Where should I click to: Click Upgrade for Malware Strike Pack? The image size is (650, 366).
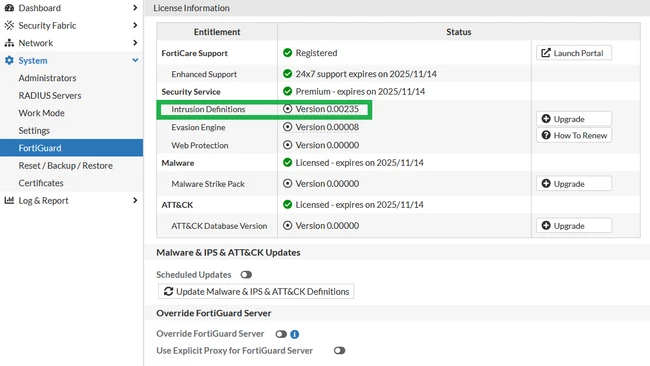pyautogui.click(x=574, y=183)
